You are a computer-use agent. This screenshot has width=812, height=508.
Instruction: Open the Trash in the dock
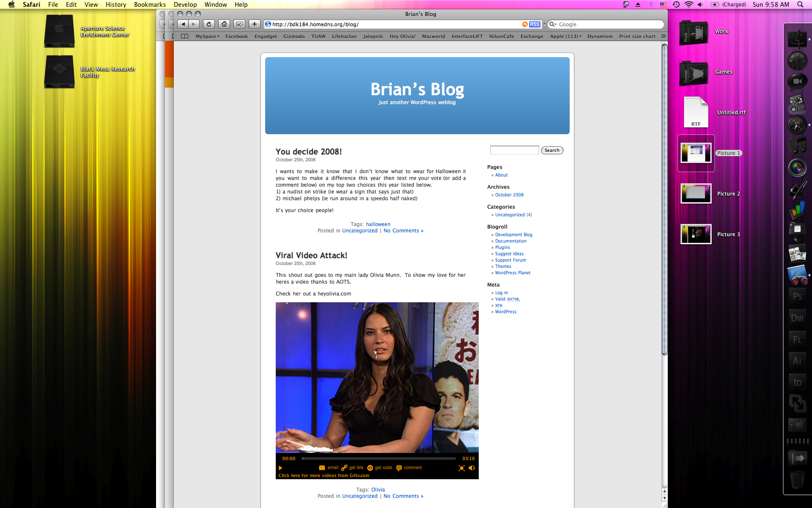(797, 480)
